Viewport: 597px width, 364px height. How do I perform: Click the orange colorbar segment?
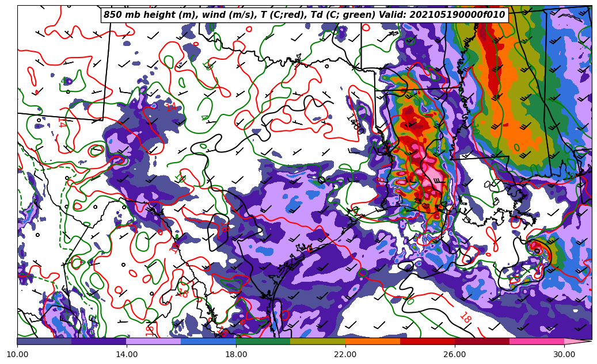(372, 341)
